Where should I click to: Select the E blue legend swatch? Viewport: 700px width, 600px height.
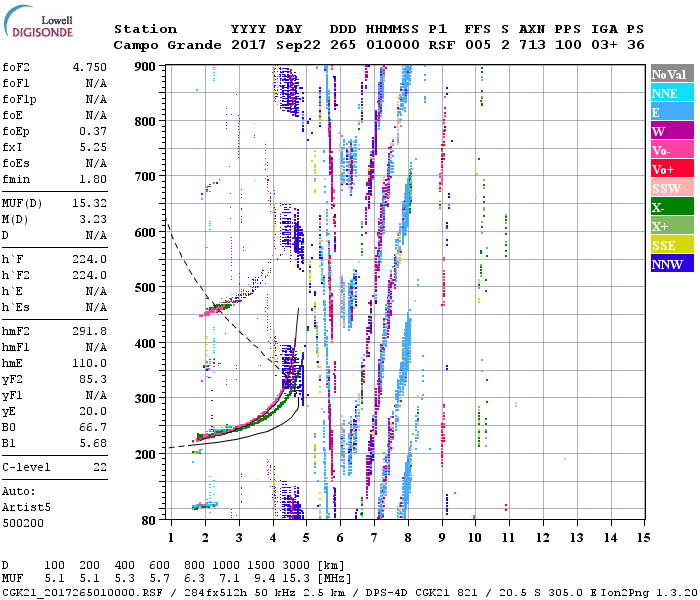pyautogui.click(x=672, y=112)
